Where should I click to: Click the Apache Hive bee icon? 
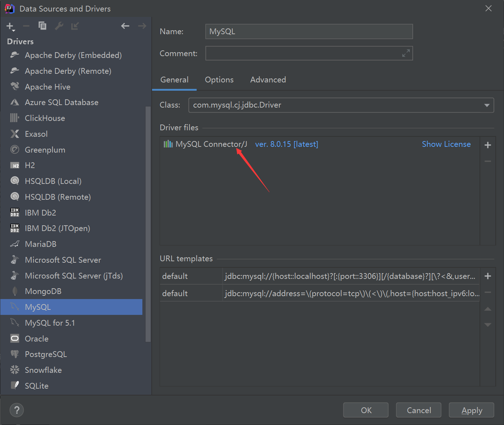(x=15, y=86)
